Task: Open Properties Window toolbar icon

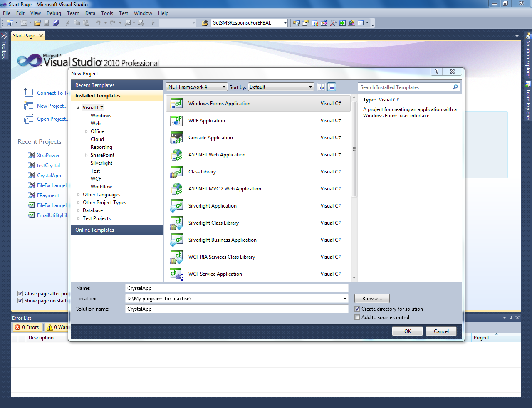Action: pyautogui.click(x=306, y=23)
